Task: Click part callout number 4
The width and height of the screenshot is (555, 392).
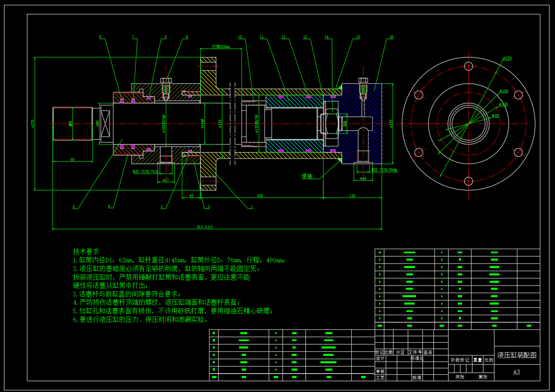Action: (x=109, y=206)
